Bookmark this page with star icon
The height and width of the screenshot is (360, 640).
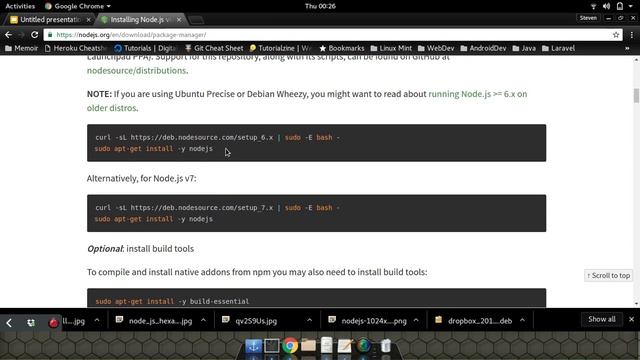[616, 35]
